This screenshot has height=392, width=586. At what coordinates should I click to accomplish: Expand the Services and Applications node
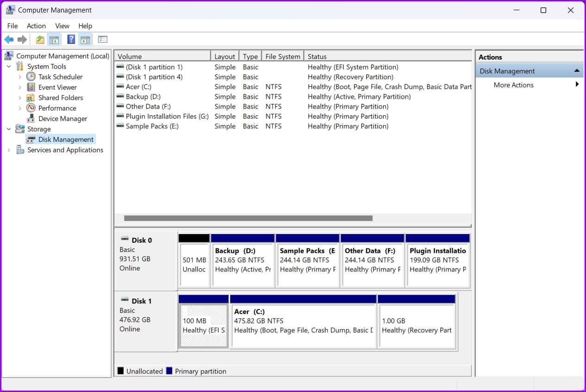coord(8,150)
